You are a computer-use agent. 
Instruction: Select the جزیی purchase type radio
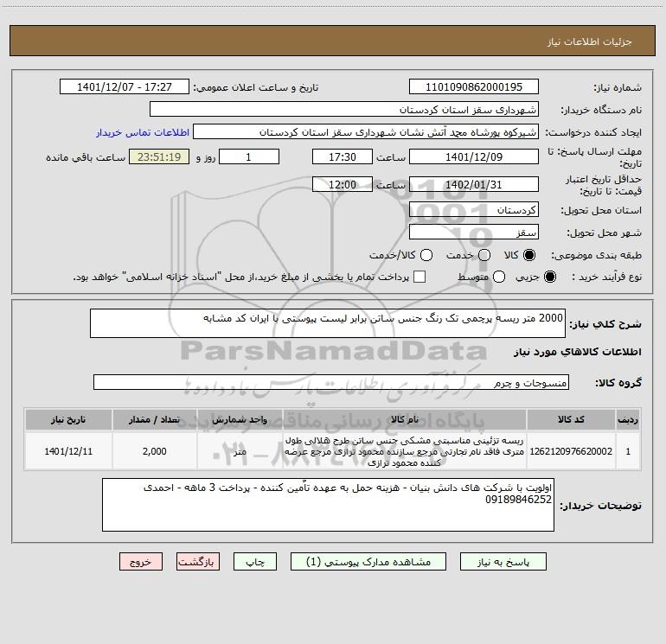pos(549,277)
